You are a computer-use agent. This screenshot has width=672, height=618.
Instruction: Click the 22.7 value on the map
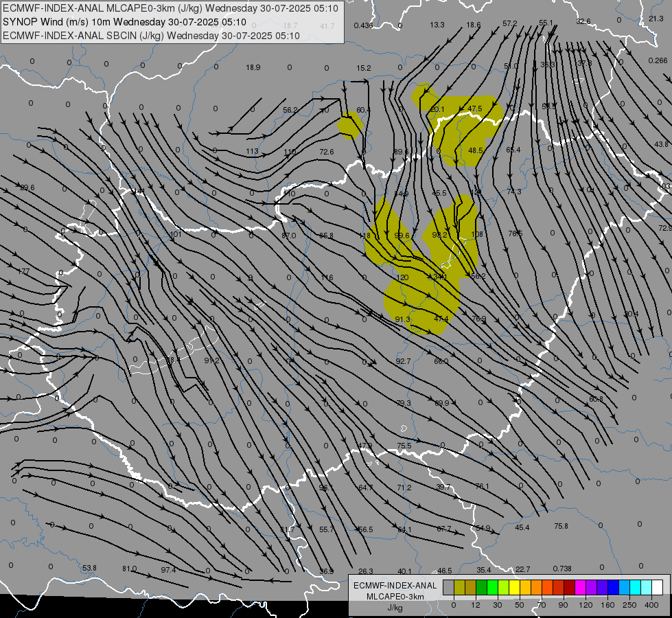[x=523, y=569]
